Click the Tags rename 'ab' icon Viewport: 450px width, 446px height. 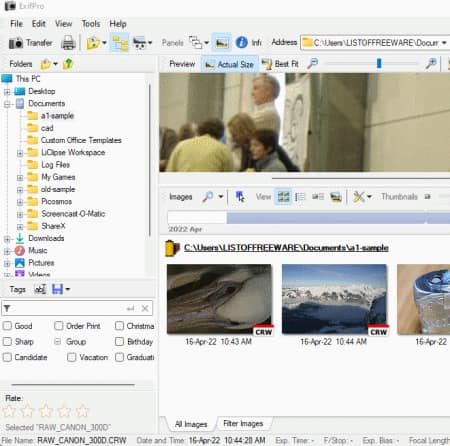click(40, 289)
